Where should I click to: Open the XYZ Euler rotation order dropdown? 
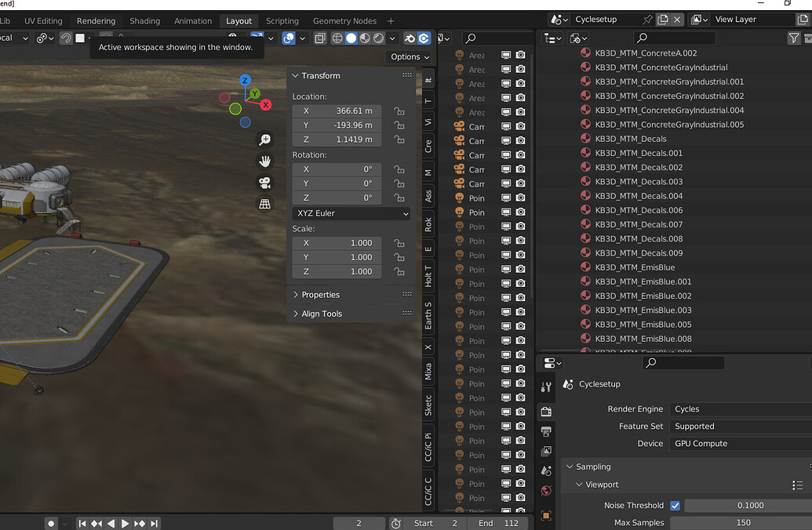351,213
